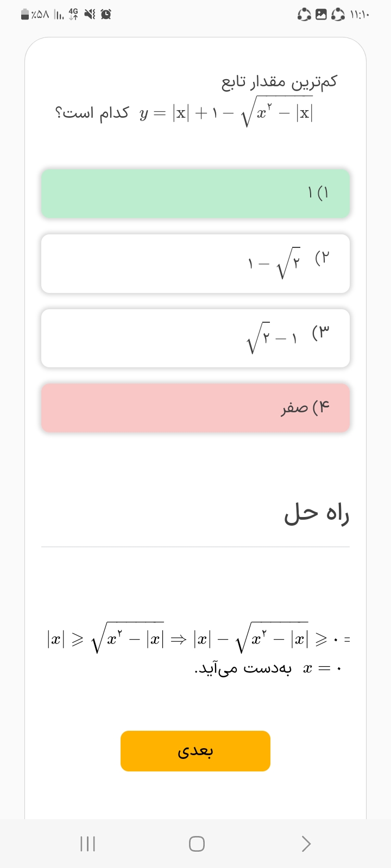Tap the sync icon next to the clock
Image resolution: width=391 pixels, height=868 pixels.
coord(338,15)
